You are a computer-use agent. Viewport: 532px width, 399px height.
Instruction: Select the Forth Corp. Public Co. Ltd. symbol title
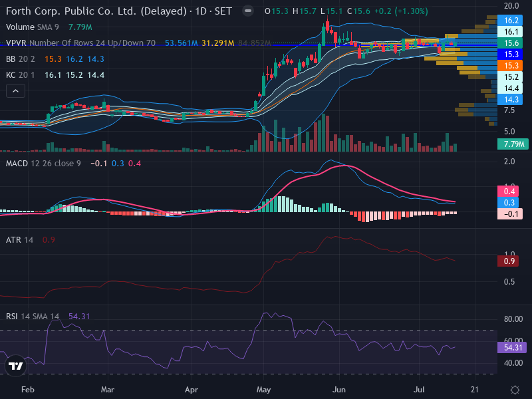coord(96,11)
